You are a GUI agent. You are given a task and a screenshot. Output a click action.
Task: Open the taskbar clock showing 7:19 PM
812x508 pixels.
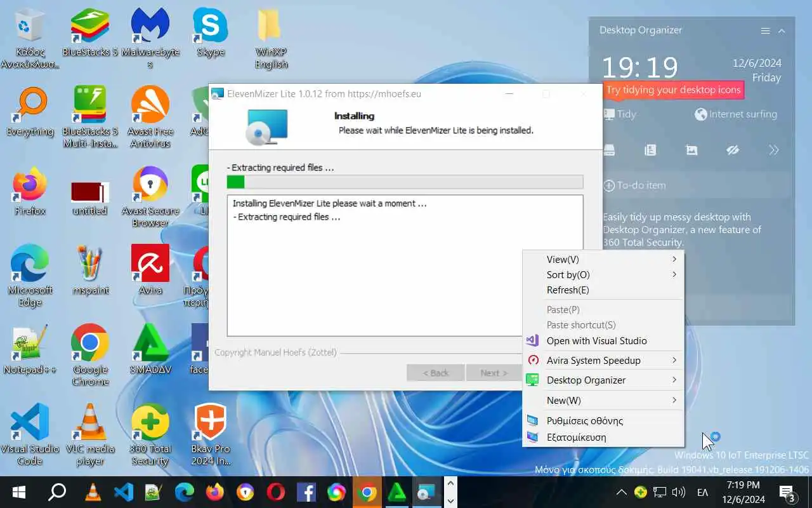[x=742, y=492]
